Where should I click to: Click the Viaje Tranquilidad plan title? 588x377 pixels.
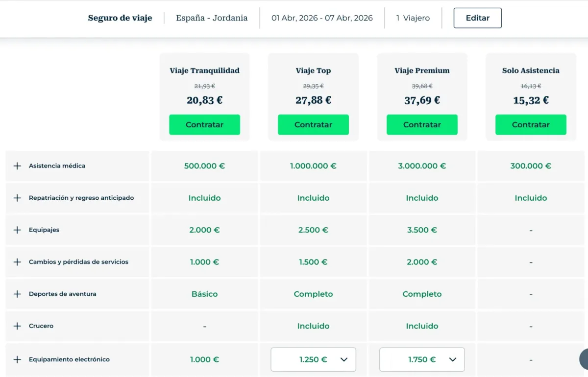205,71
